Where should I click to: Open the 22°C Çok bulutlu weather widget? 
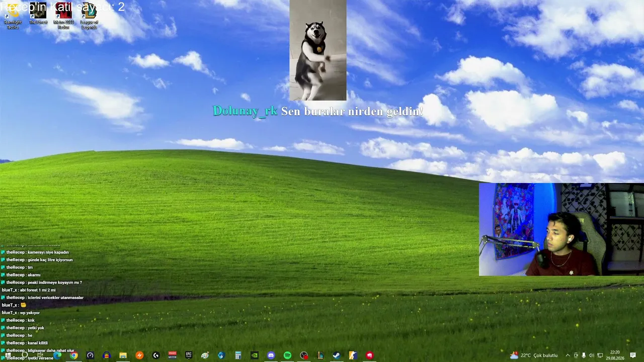click(x=534, y=355)
